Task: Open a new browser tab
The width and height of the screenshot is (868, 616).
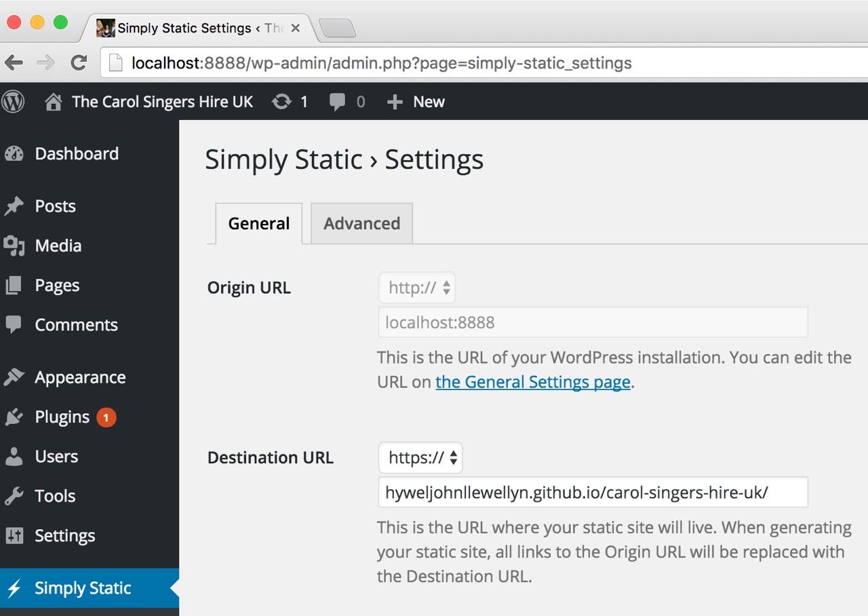Action: coord(337,28)
